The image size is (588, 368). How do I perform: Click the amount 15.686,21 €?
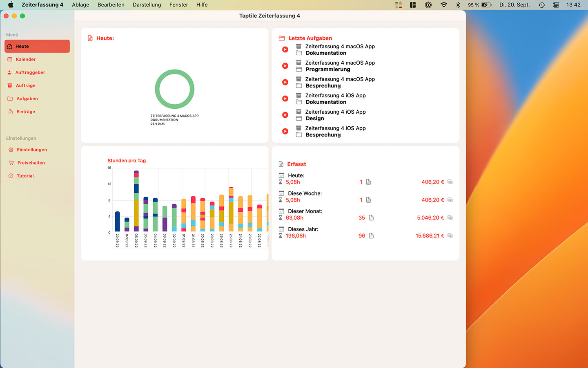[x=430, y=236]
